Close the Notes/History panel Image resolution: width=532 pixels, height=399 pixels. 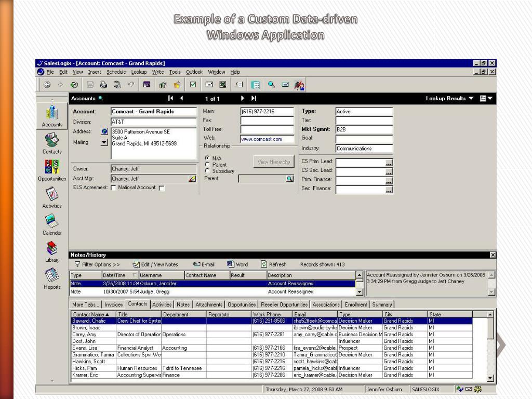click(493, 255)
